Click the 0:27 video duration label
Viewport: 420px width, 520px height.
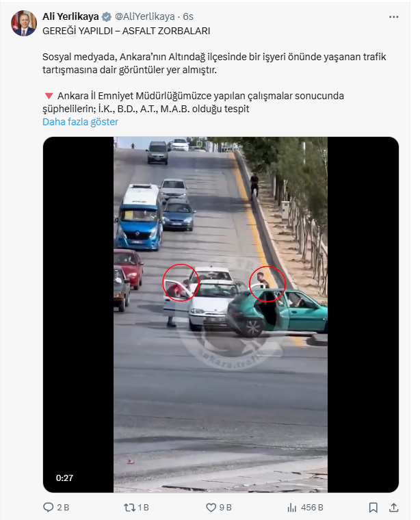(64, 478)
